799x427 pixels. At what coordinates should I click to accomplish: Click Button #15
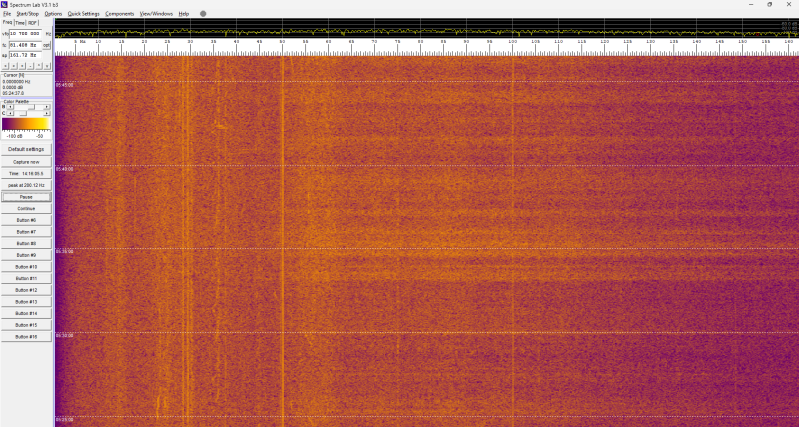tap(26, 325)
